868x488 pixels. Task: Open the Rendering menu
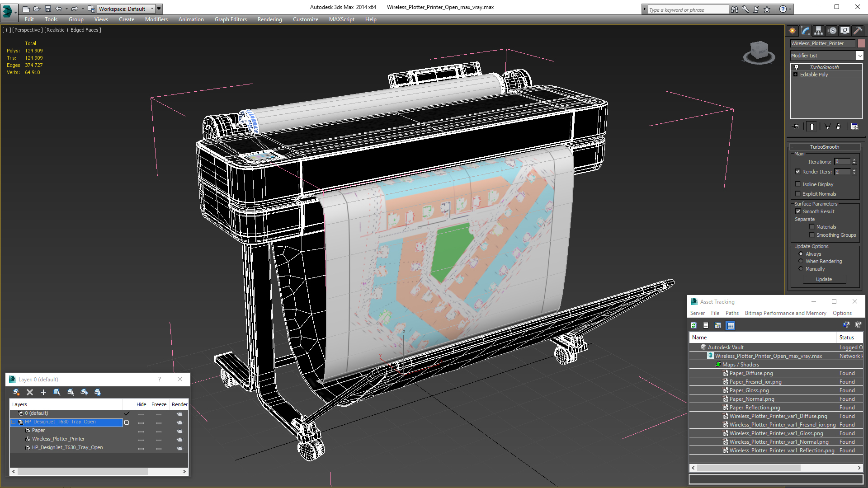coord(269,19)
